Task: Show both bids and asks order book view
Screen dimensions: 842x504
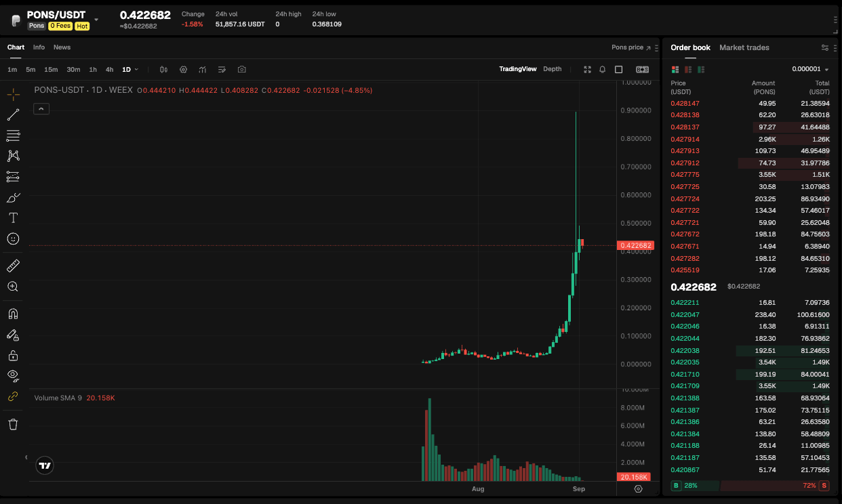Action: pos(675,69)
